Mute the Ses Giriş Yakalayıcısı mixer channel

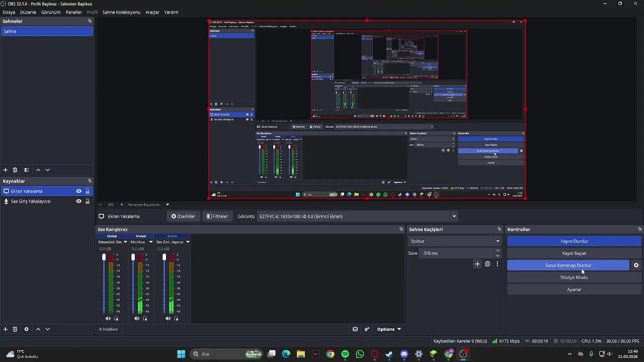(168, 318)
